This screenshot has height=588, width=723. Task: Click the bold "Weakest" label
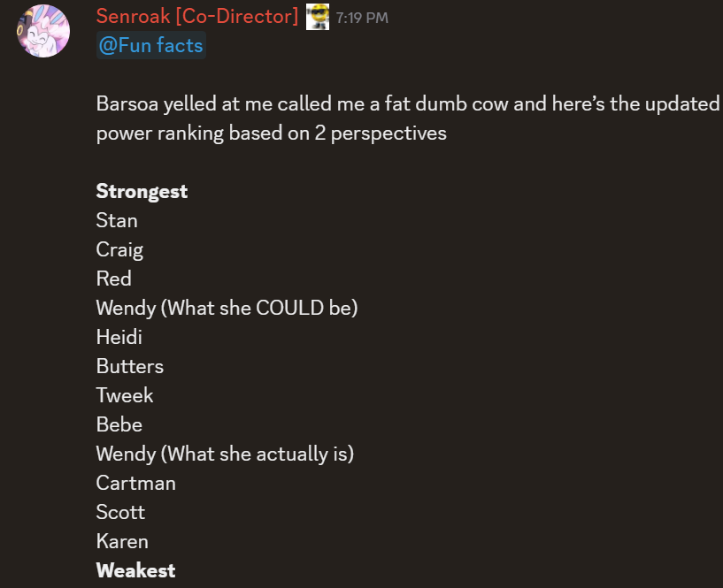pos(135,570)
